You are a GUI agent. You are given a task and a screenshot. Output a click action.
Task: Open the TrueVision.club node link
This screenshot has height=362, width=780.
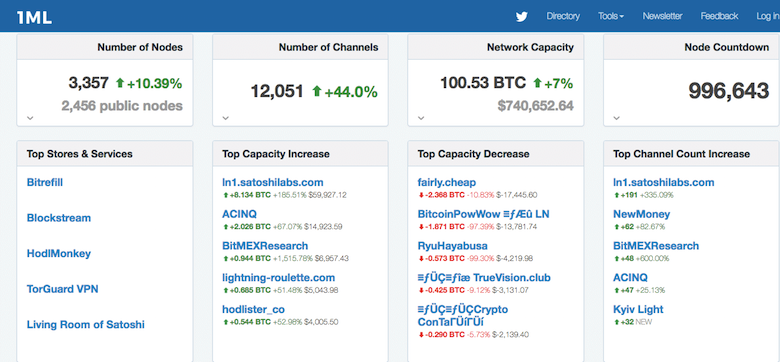point(484,278)
